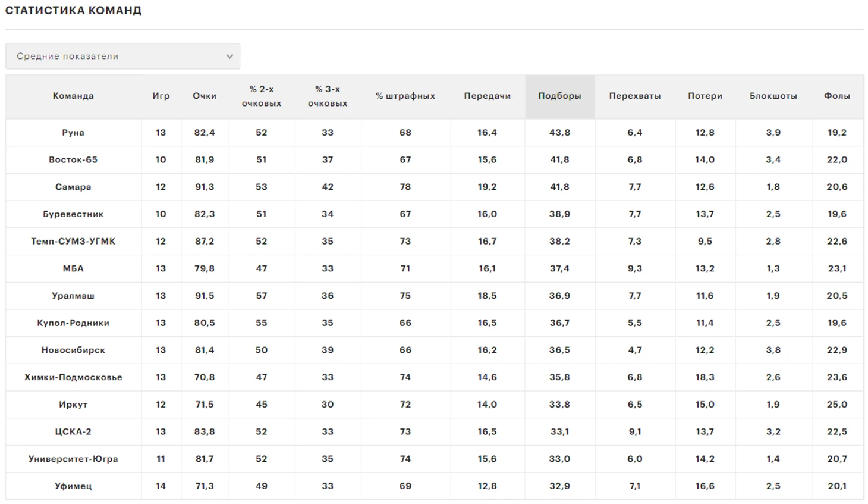Open team 'Буревестник'

73,214
